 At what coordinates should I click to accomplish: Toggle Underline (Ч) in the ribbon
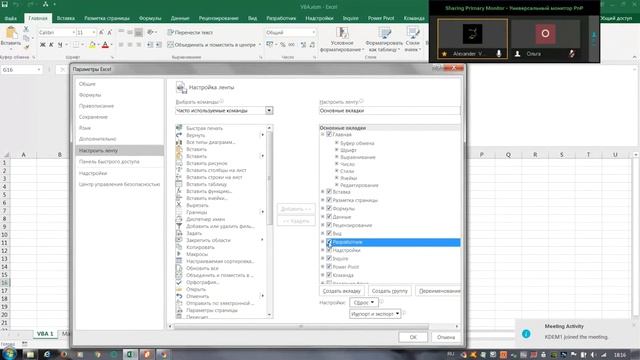tap(60, 45)
